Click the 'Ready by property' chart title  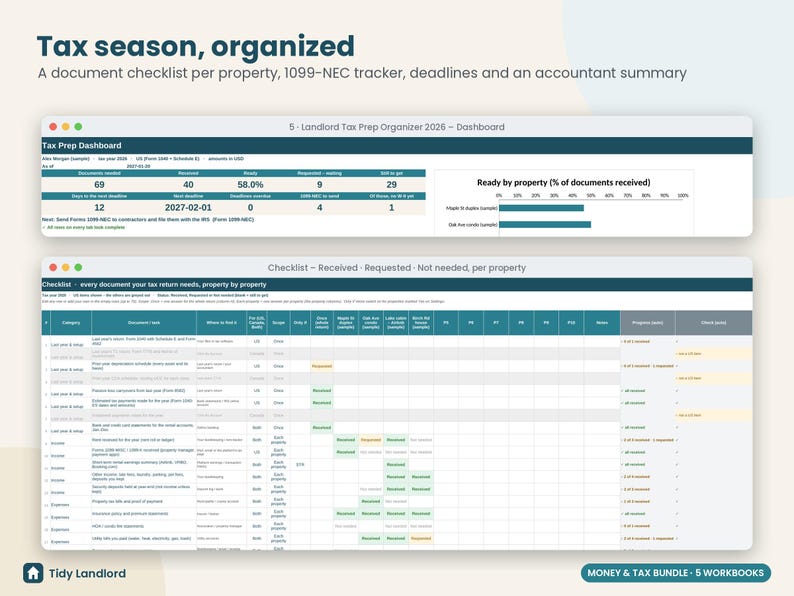coord(564,182)
